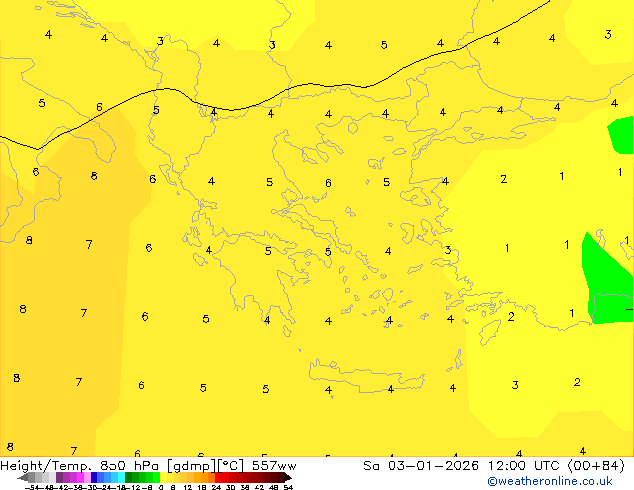Click the 'Sa 03-01-2026' date text
The image size is (634, 490).
tap(421, 466)
